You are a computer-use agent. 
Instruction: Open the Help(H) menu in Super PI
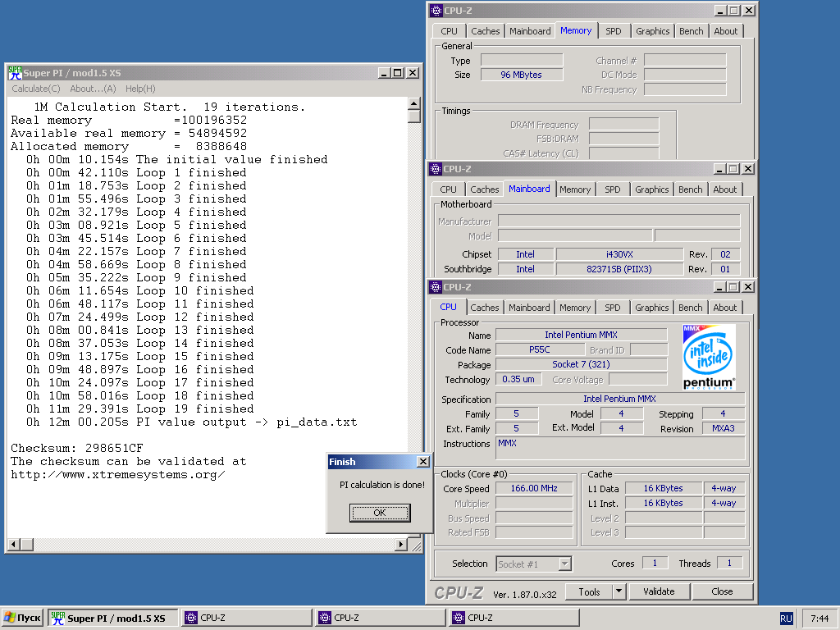[x=140, y=89]
